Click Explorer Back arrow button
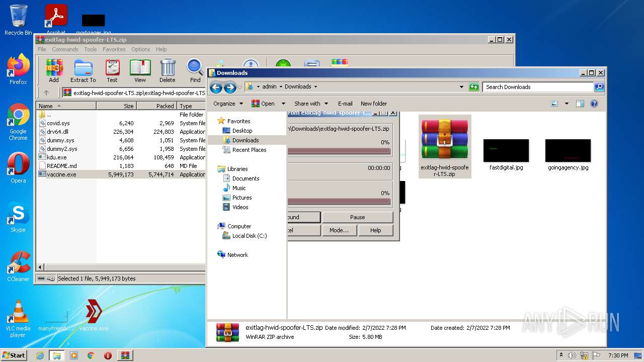 click(x=216, y=87)
